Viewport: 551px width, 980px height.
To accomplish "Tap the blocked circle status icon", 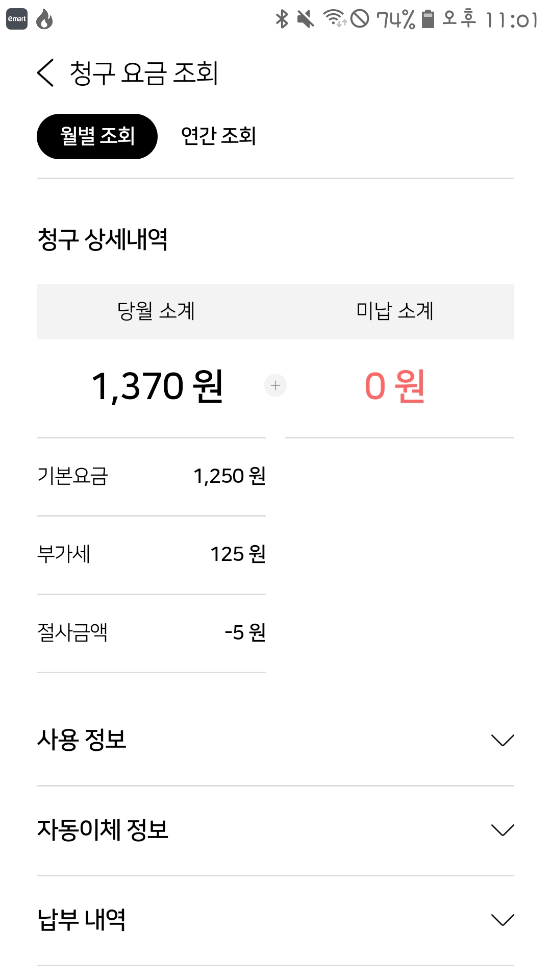I will 360,19.
